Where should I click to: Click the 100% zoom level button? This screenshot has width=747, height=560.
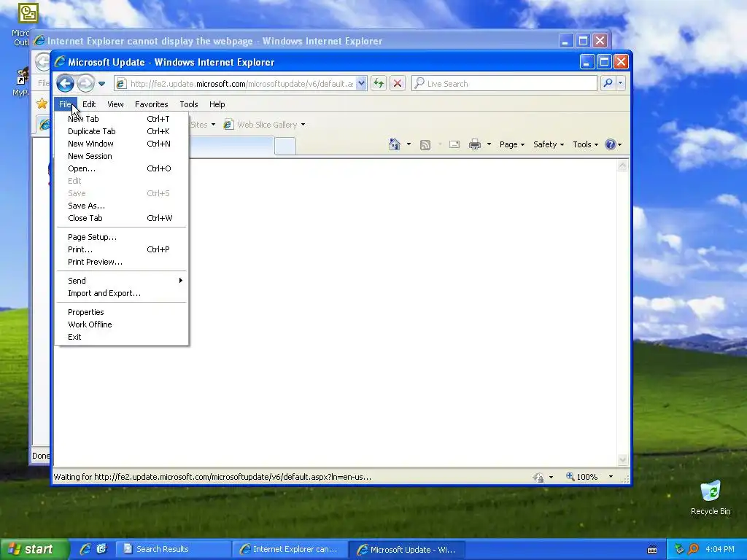tap(581, 477)
